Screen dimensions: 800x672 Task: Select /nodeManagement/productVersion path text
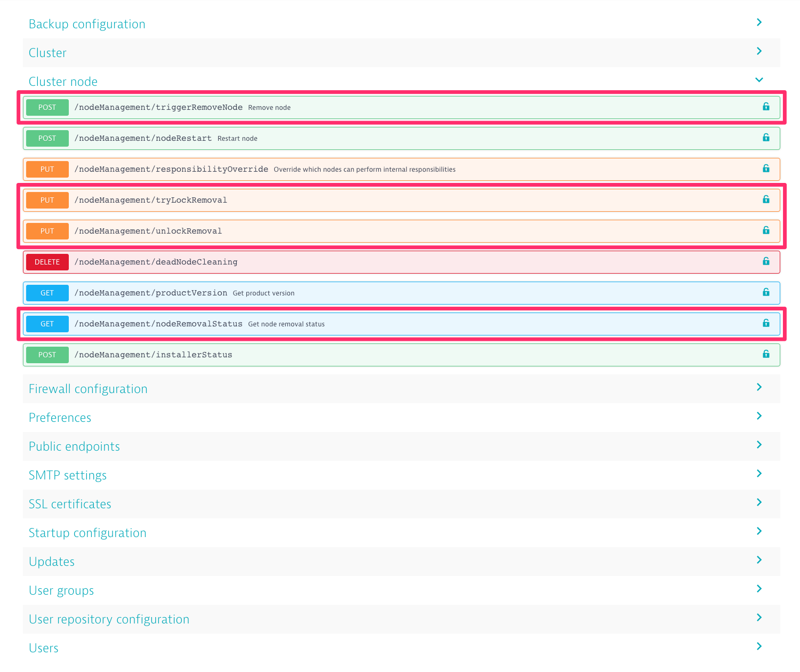tap(151, 293)
